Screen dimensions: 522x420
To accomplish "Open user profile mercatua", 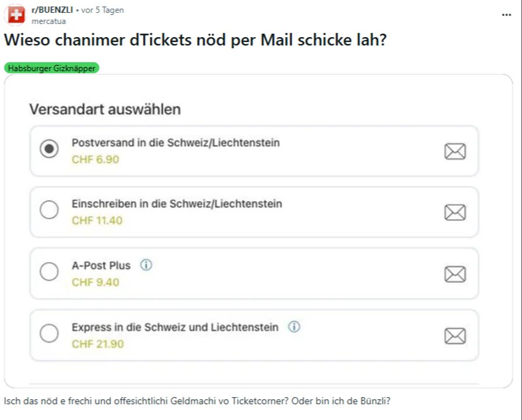I will point(49,21).
